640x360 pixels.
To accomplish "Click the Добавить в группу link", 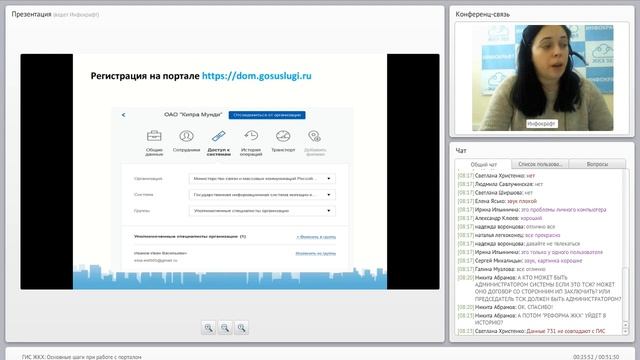I will 316,237.
